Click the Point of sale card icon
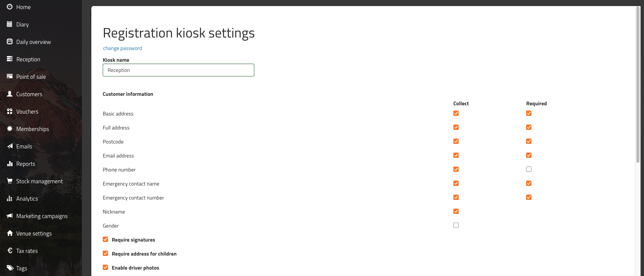 click(x=10, y=76)
